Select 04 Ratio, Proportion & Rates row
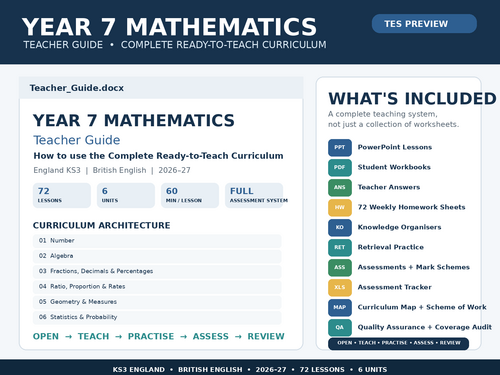The width and height of the screenshot is (500, 375). click(157, 287)
